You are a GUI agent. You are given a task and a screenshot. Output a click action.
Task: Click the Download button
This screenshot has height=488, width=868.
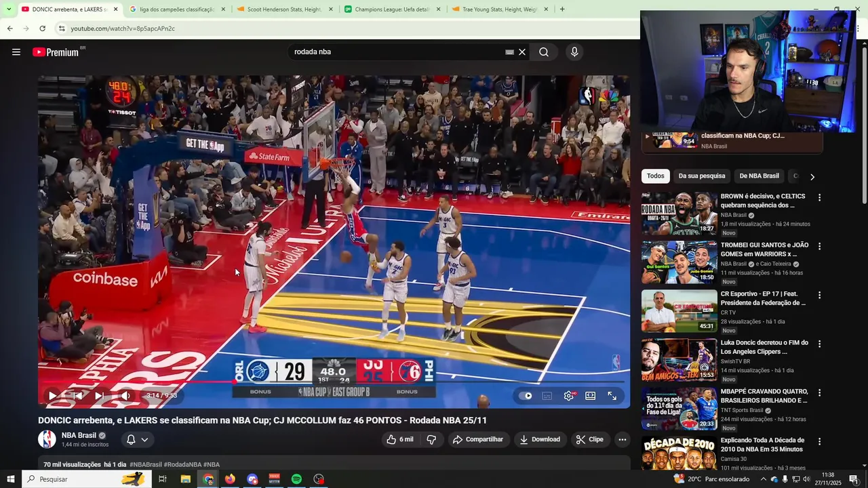(x=540, y=439)
